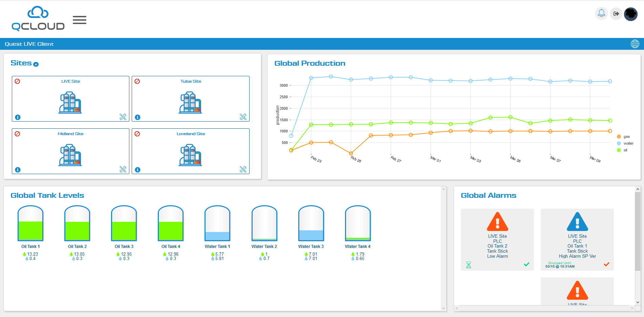Acknowledge Oil Tank 1 High Alarm checkmark
The width and height of the screenshot is (644, 317).
coord(606,264)
